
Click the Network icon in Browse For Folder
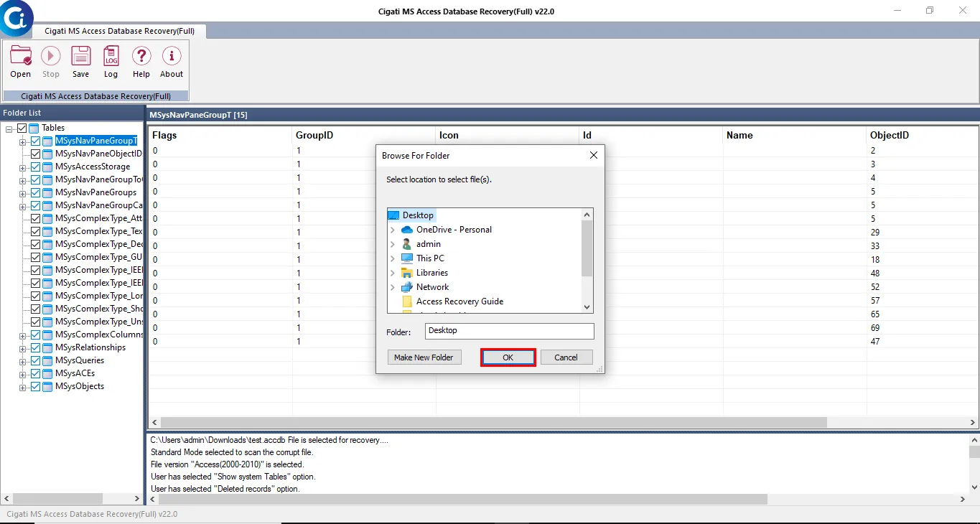407,287
